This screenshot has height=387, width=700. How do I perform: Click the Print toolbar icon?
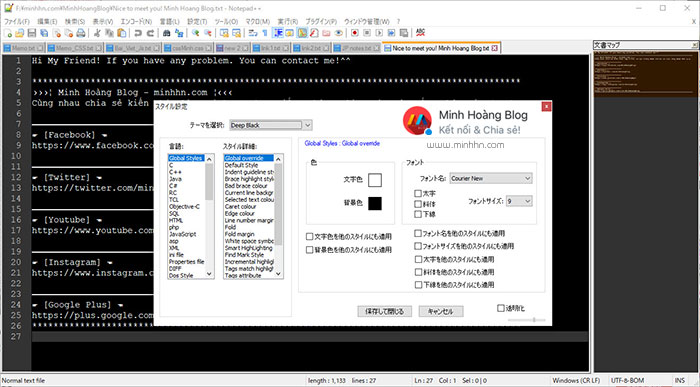(x=81, y=33)
